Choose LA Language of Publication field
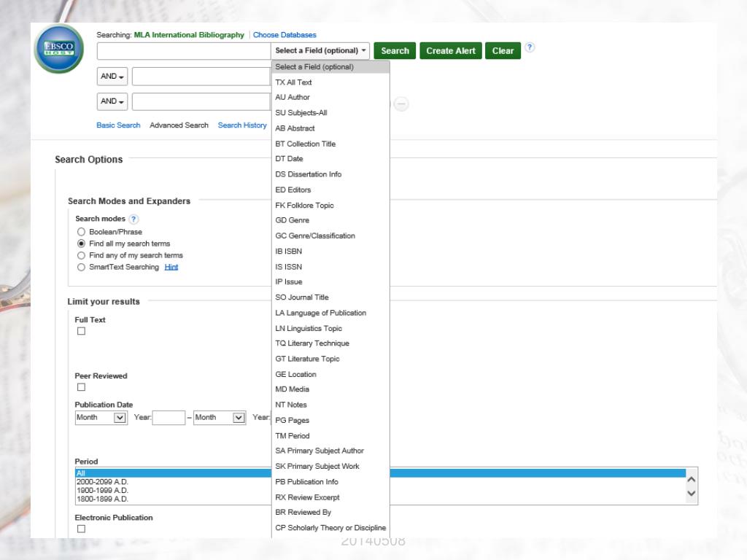The width and height of the screenshot is (747, 560). click(x=330, y=313)
